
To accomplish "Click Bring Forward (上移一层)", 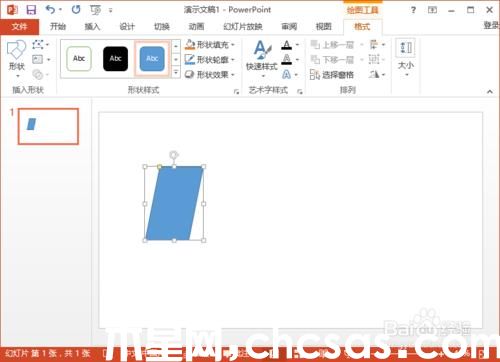I will click(332, 45).
